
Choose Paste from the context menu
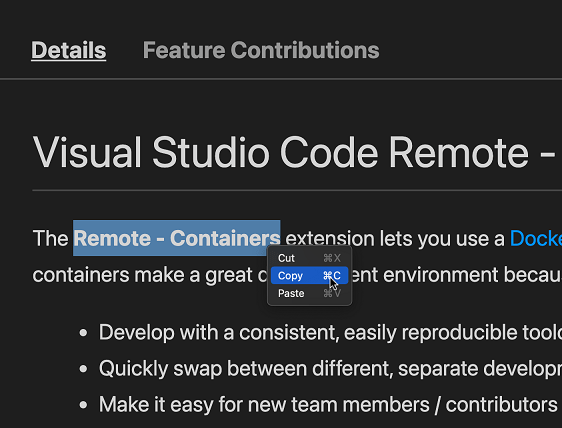click(309, 293)
